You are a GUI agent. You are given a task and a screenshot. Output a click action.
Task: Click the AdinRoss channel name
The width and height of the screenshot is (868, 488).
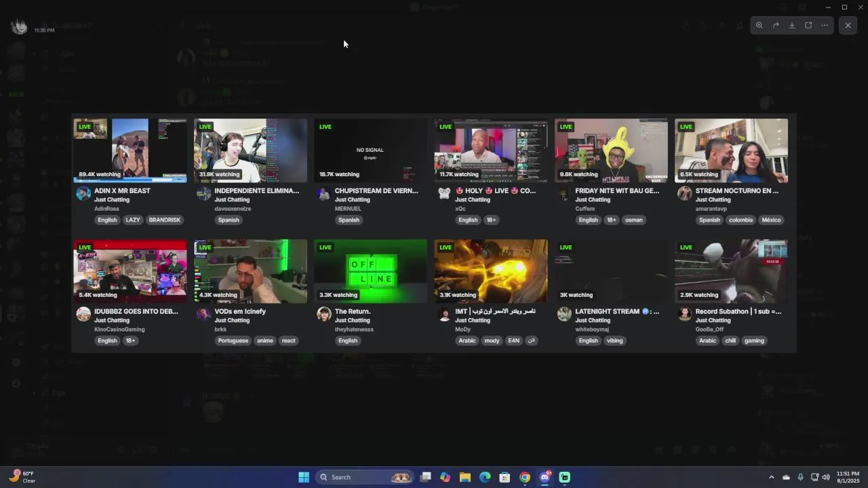tap(106, 209)
